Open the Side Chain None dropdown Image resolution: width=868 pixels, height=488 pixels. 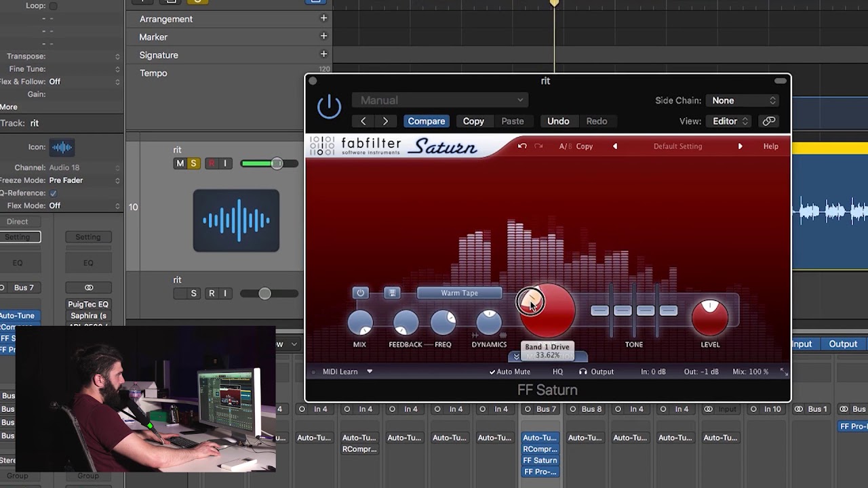point(742,100)
